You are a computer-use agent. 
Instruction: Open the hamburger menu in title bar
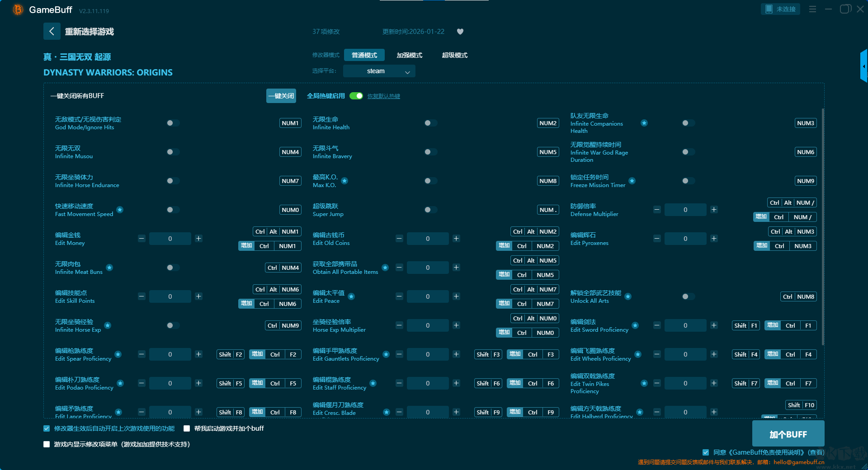[812, 9]
